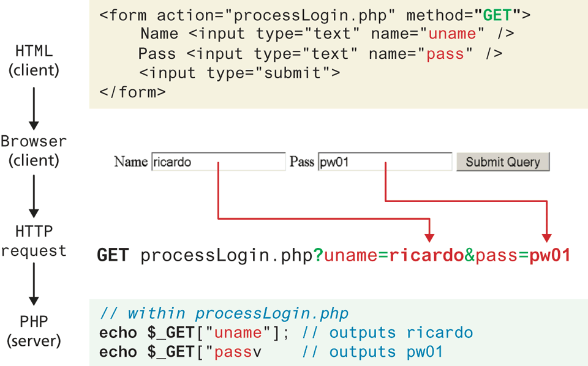
Task: Click the red uname attribute in HTML code
Action: click(x=452, y=34)
